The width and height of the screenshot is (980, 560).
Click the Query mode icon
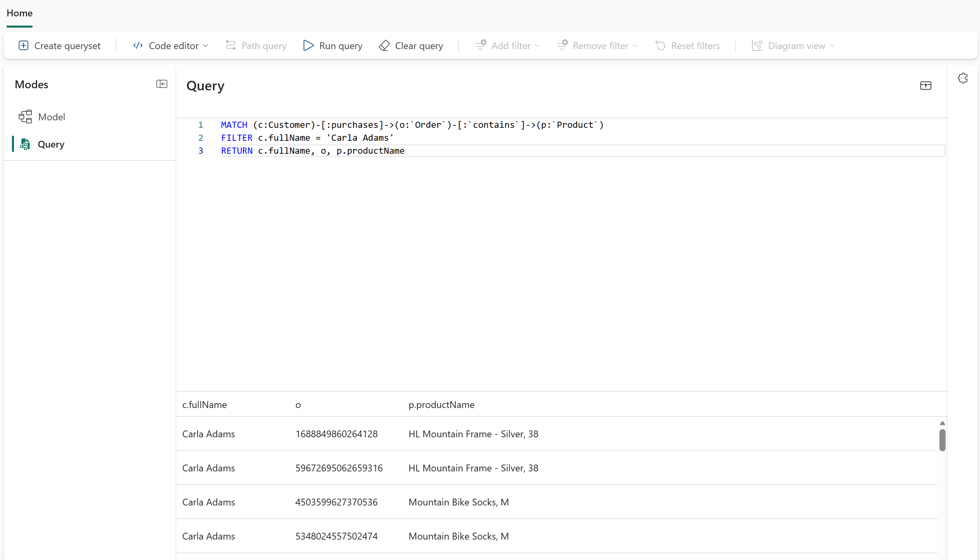[25, 144]
